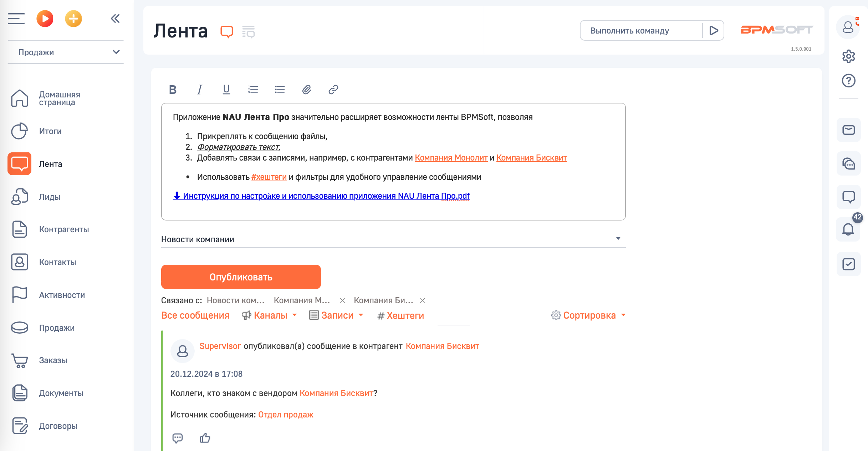The width and height of the screenshot is (868, 451).
Task: Open the chats panel icon
Action: tap(849, 163)
